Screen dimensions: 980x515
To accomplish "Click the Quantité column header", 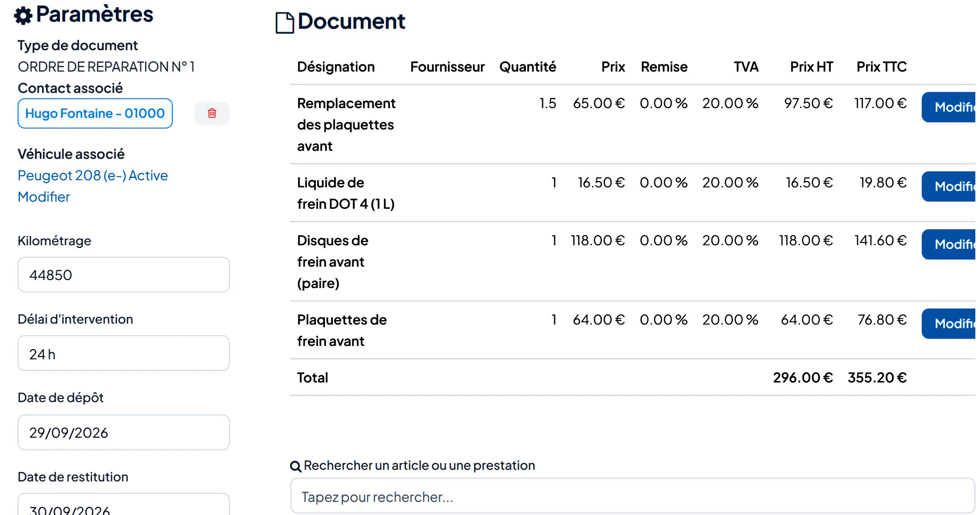I will (527, 67).
